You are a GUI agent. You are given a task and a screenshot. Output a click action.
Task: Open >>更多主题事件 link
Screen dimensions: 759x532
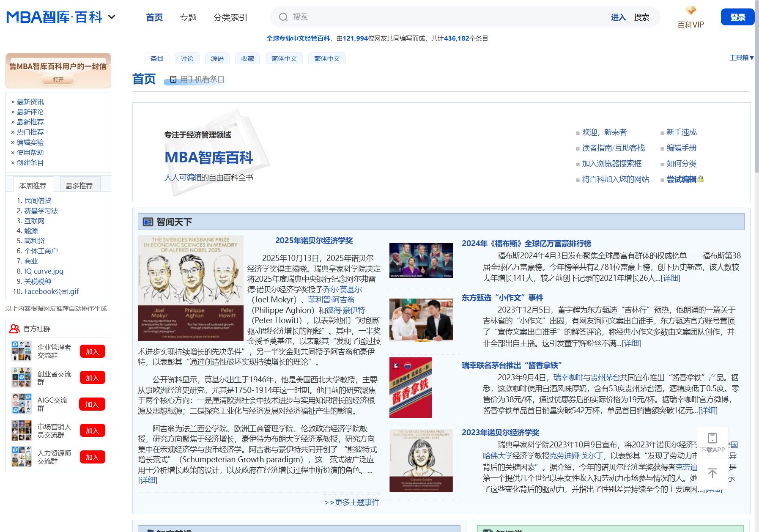(x=352, y=502)
